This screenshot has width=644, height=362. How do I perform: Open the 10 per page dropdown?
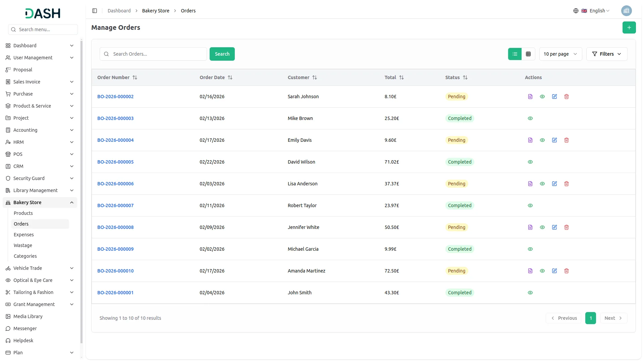pyautogui.click(x=560, y=54)
